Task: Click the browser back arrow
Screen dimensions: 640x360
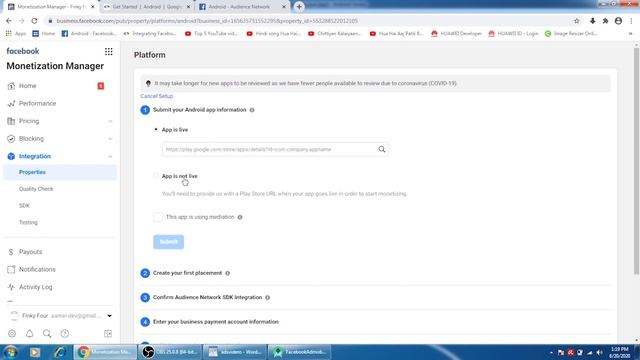Action: tap(9, 21)
